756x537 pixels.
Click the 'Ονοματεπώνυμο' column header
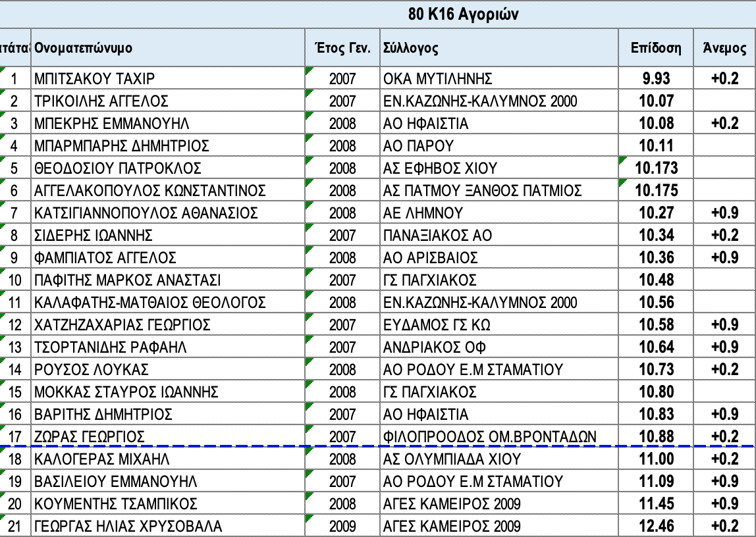[x=83, y=48]
